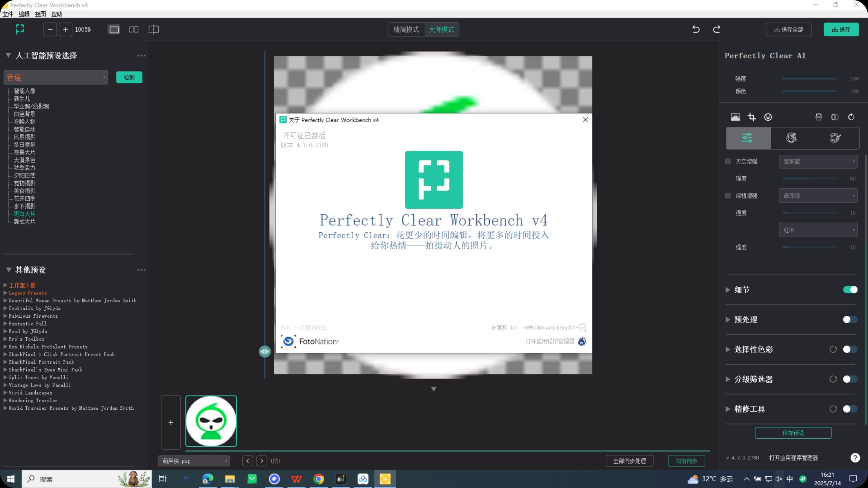
Task: Add an image with the plus tile
Action: click(171, 422)
